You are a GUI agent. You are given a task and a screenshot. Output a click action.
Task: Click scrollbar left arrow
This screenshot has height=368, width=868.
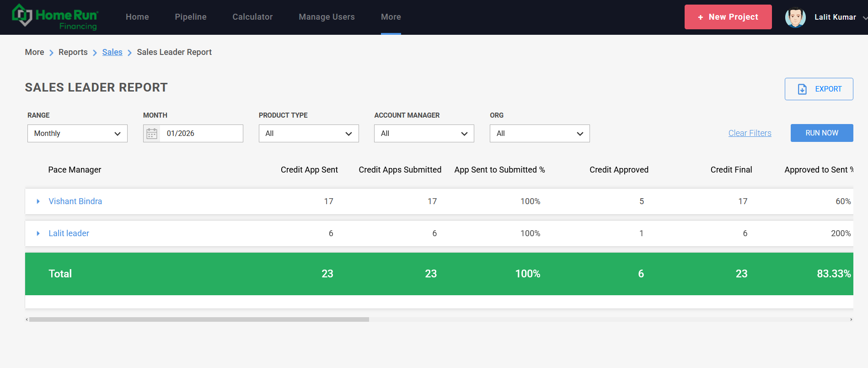click(27, 319)
